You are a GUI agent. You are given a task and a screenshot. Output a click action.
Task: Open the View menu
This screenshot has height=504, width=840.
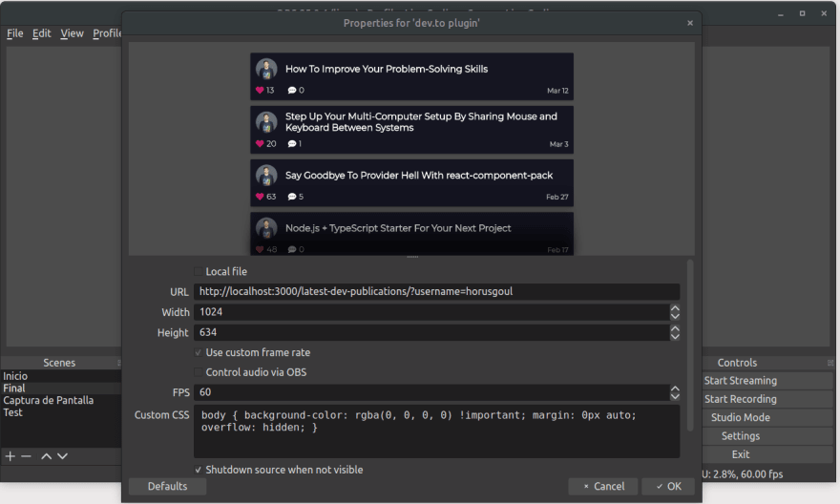pyautogui.click(x=72, y=33)
